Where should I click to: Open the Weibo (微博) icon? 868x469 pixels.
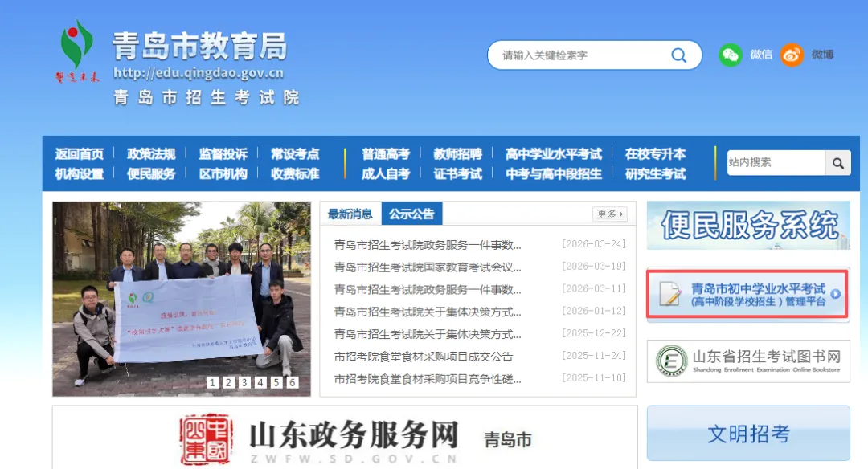coord(791,55)
